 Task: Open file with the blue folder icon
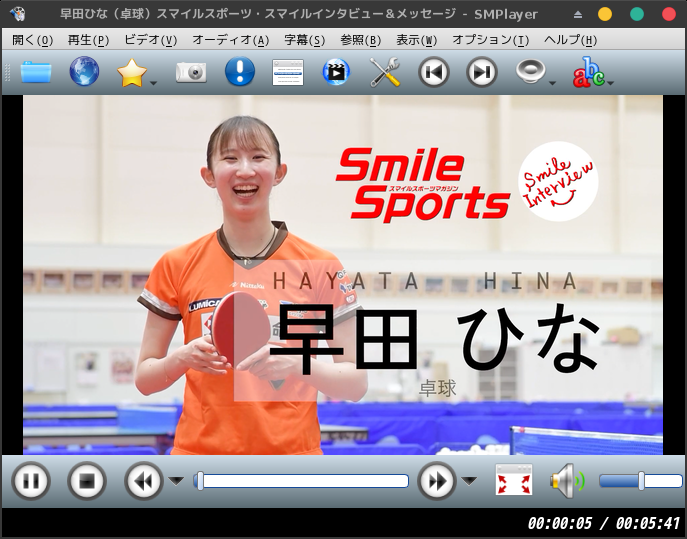point(35,72)
